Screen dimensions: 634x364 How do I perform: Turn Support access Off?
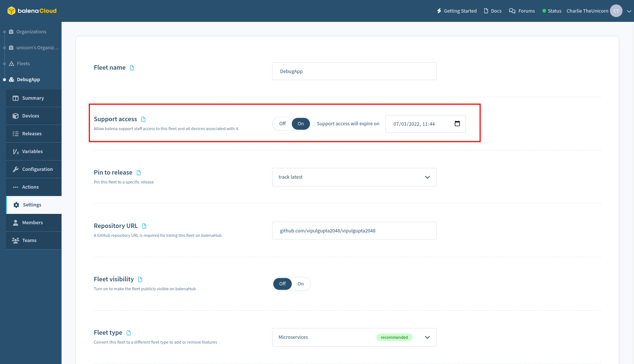[283, 124]
